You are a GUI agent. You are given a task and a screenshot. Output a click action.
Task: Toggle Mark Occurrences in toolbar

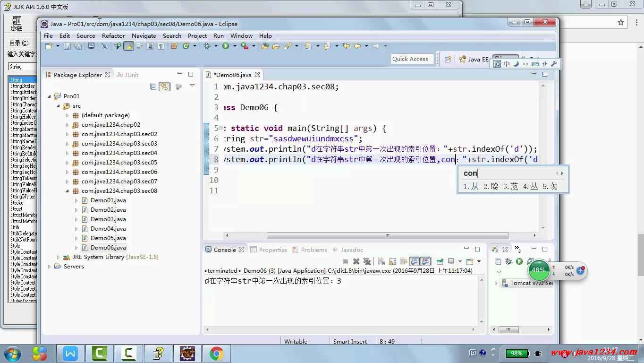[x=128, y=46]
